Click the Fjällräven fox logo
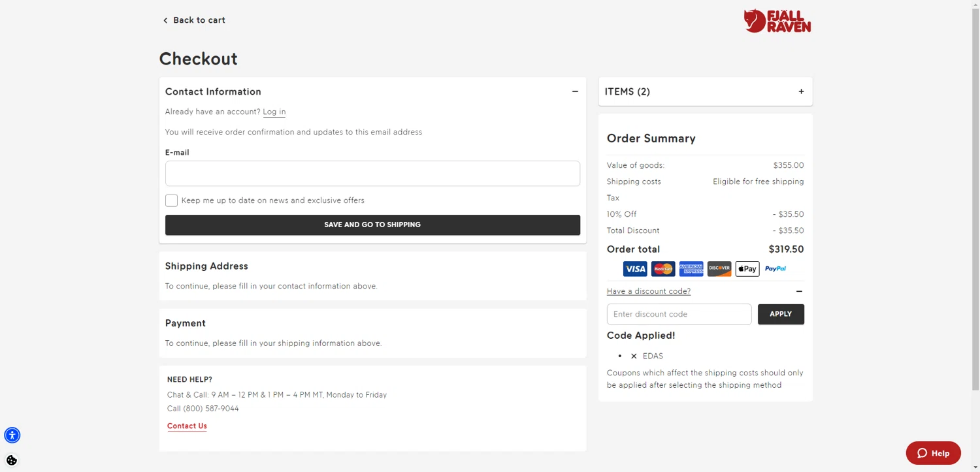980x472 pixels. 777,21
